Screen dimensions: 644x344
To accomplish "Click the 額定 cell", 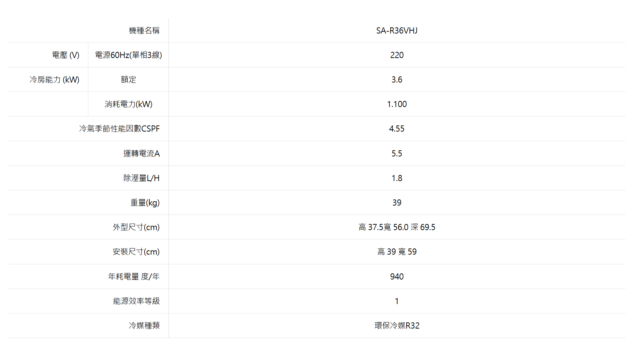I will click(128, 80).
